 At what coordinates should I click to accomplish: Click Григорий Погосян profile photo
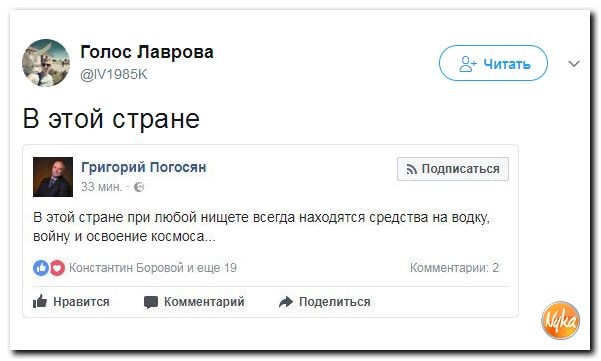(x=53, y=177)
